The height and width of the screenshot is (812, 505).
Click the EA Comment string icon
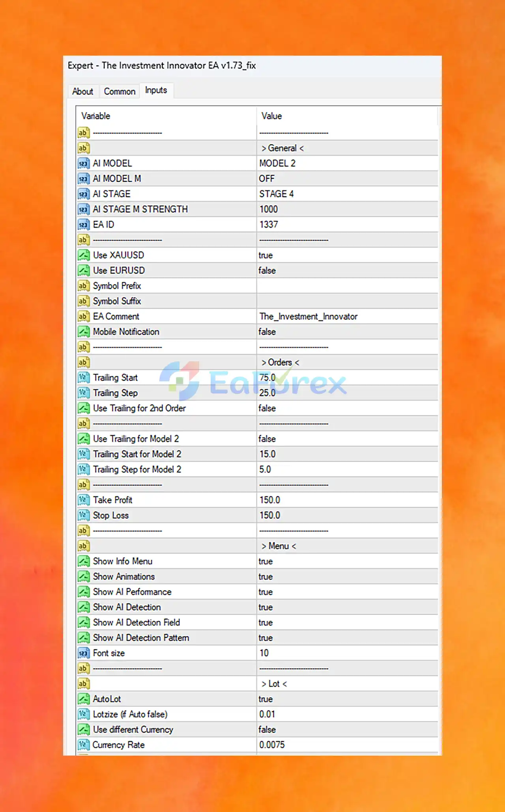coord(84,317)
